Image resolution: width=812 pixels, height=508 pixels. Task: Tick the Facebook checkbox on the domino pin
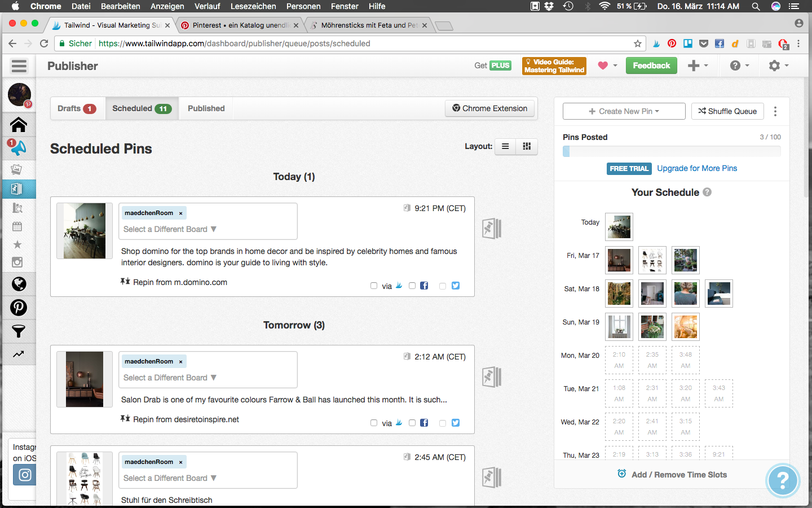tap(412, 286)
